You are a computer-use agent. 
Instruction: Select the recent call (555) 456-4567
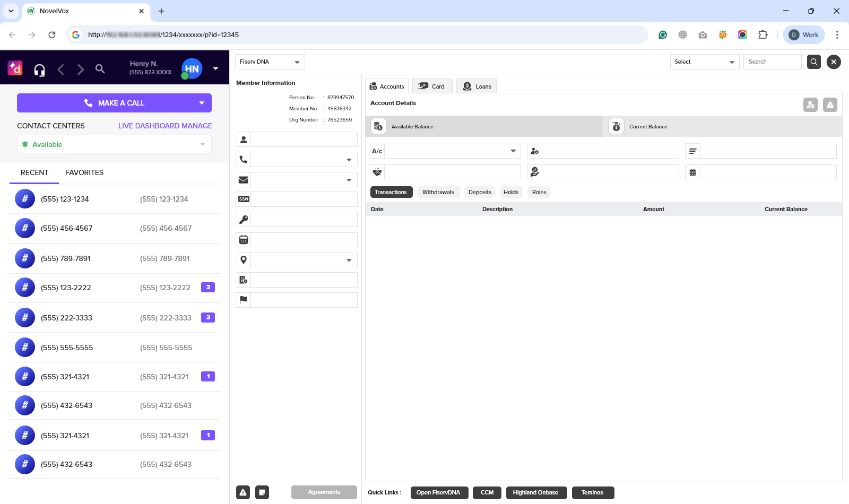115,228
